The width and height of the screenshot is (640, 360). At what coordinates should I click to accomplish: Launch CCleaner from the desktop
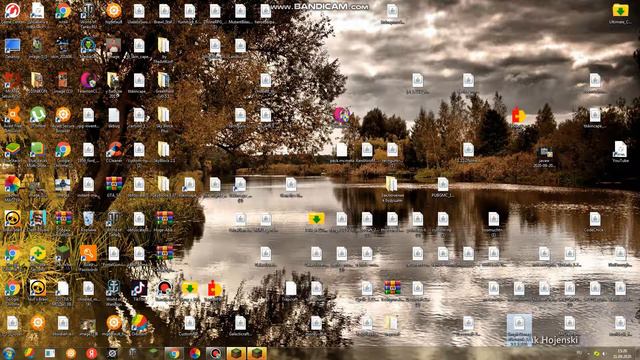(114, 149)
